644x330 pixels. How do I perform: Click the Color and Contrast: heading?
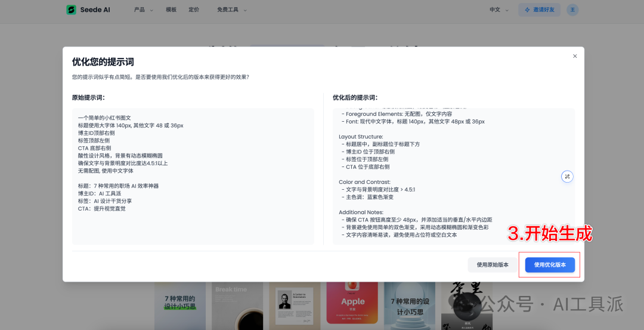tap(365, 182)
